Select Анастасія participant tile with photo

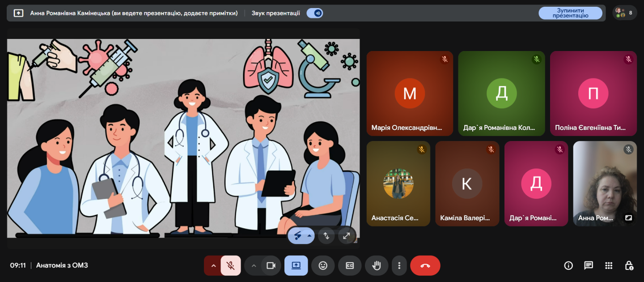[398, 184]
